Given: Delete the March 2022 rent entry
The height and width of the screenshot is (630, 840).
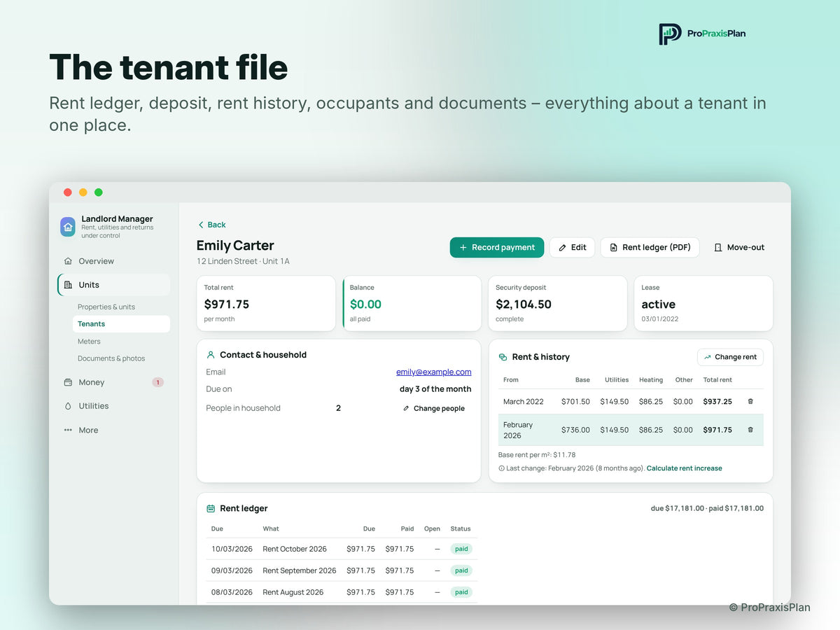Looking at the screenshot, I should pyautogui.click(x=750, y=402).
